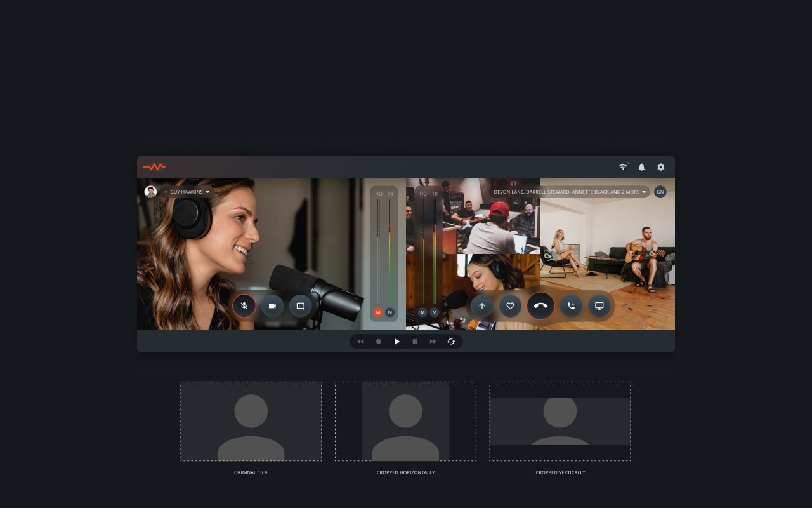Add a participant to the call

tap(571, 306)
